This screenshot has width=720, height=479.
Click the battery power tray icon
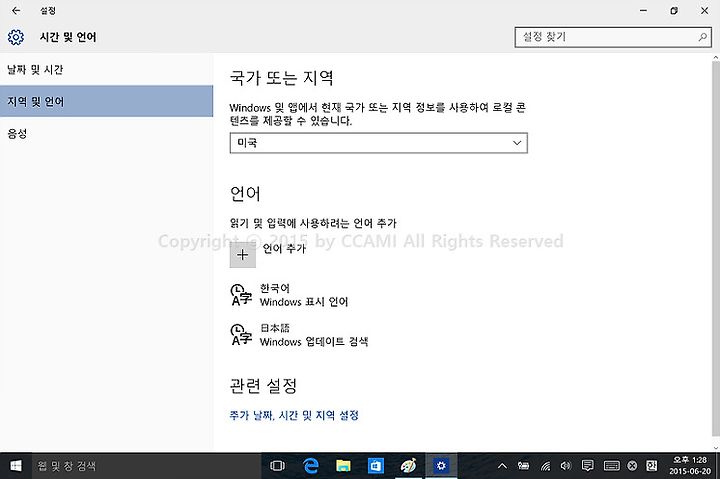click(x=523, y=466)
